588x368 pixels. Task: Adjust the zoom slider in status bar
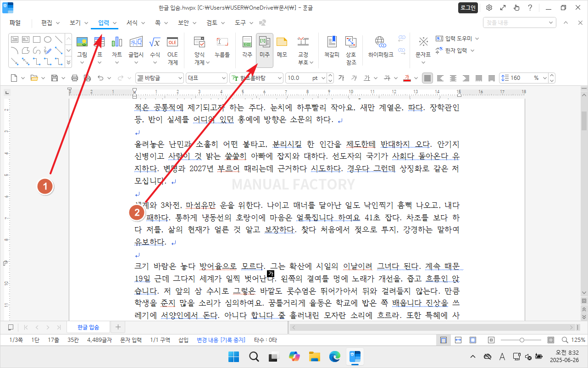(522, 340)
